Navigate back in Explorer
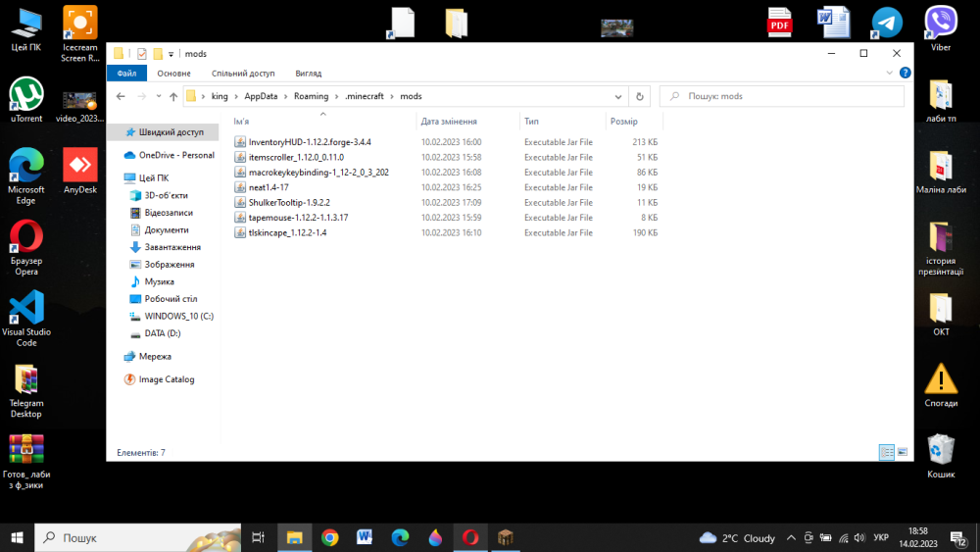The height and width of the screenshot is (552, 980). pyautogui.click(x=121, y=96)
